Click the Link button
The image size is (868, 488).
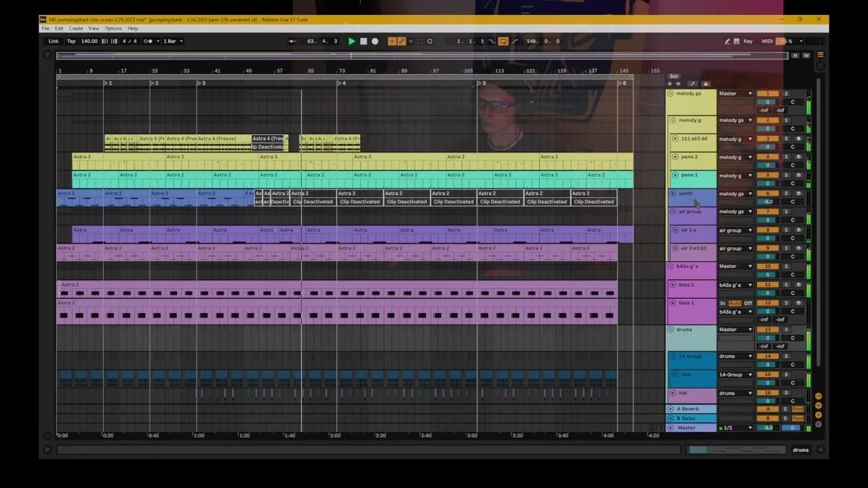tap(54, 41)
